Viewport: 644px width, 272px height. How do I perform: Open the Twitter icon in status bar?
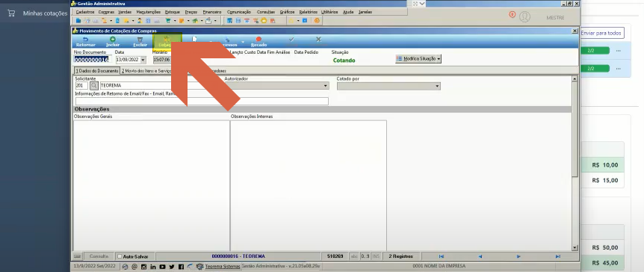172,267
